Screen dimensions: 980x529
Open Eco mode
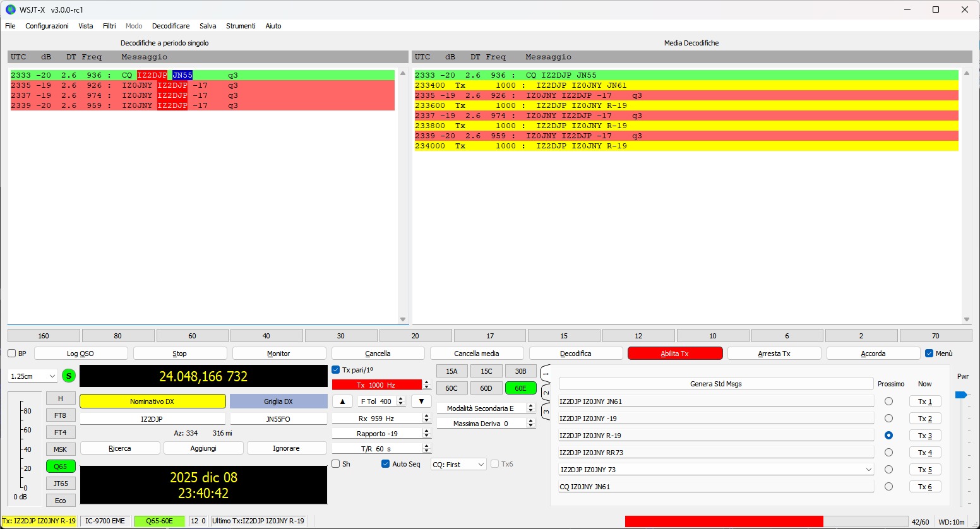click(x=60, y=500)
